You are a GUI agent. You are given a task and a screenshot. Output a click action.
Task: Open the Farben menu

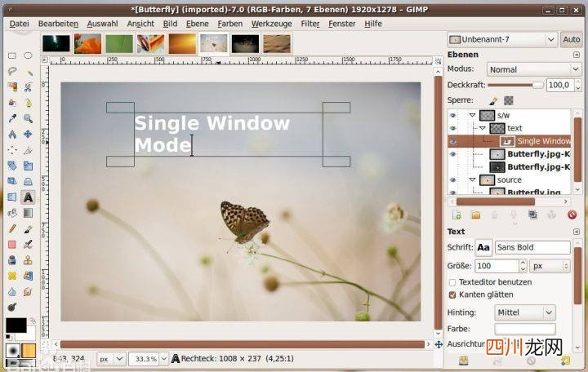[x=229, y=24]
